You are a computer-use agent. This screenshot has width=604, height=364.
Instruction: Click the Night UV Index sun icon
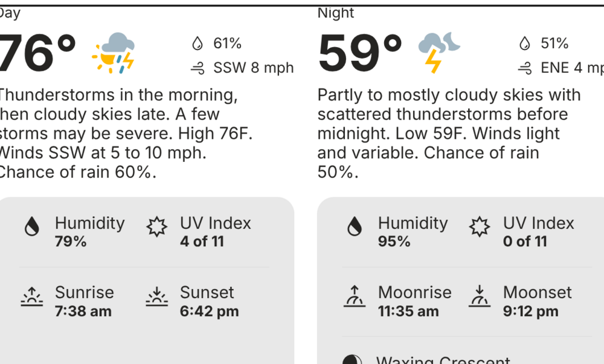(480, 226)
